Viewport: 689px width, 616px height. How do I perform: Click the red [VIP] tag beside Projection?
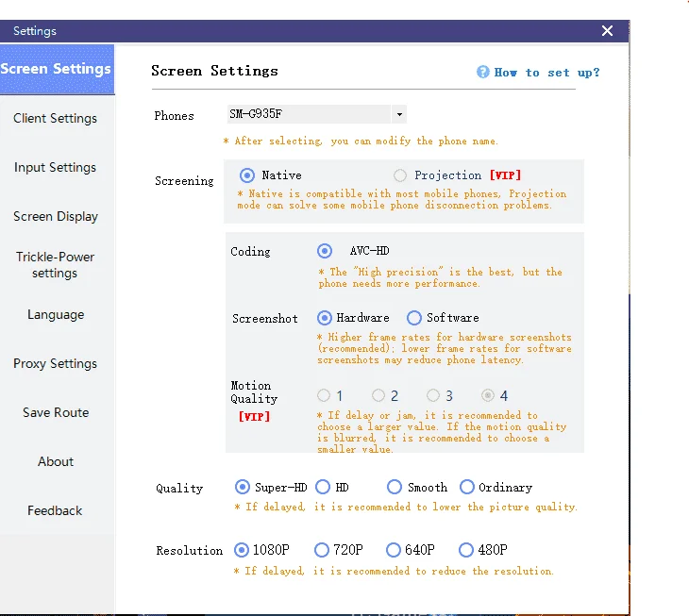[x=505, y=175]
